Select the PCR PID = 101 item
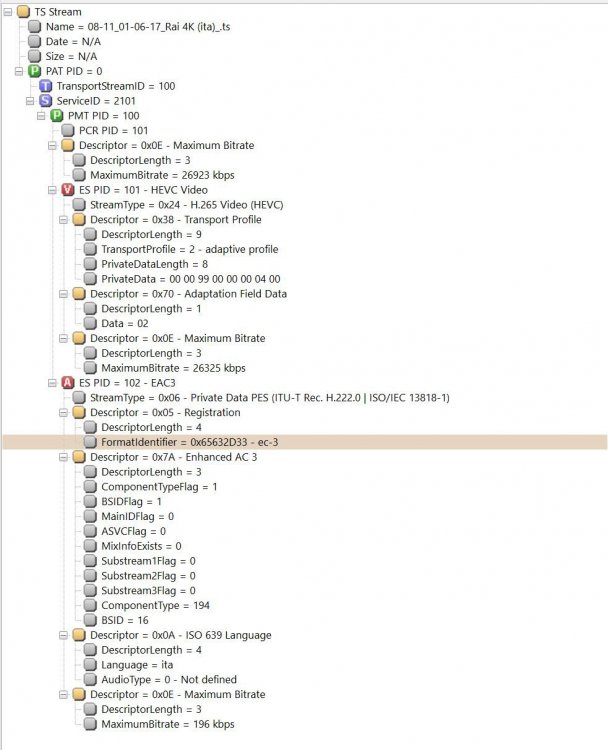 [x=113, y=131]
